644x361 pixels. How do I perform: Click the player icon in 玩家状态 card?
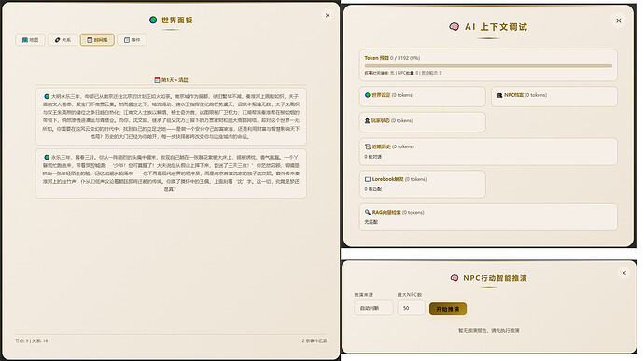coord(367,120)
